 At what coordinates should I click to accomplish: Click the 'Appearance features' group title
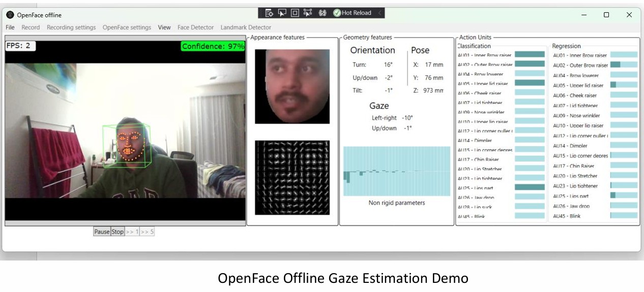(278, 37)
